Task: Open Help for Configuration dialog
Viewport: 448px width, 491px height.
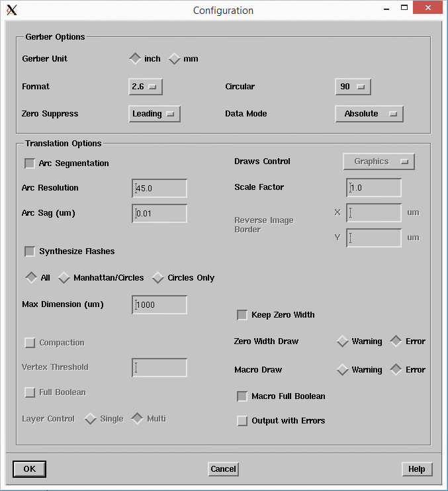Action: tap(417, 469)
